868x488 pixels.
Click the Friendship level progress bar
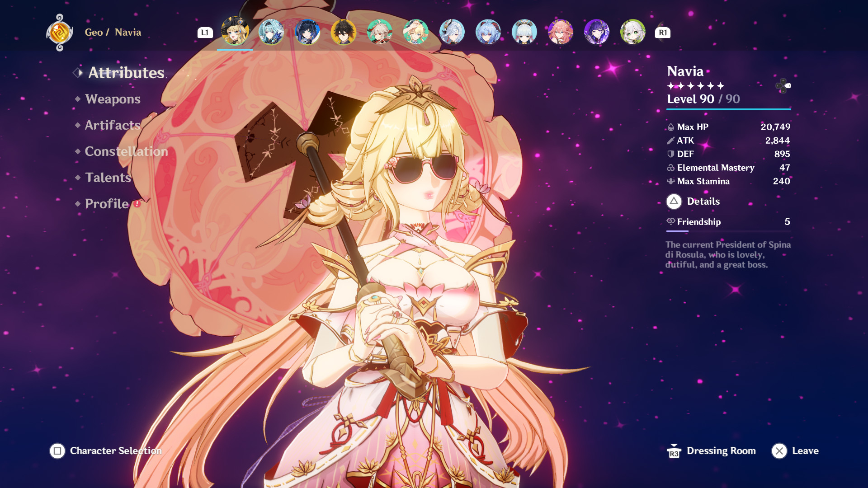click(728, 231)
